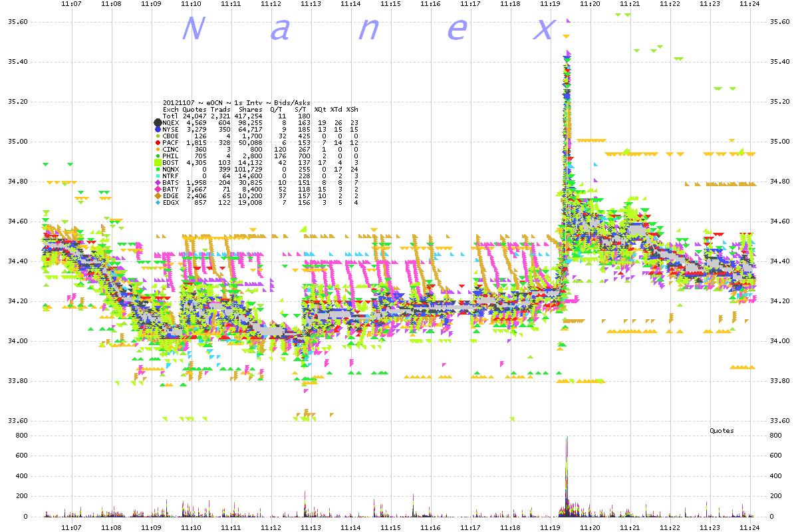Select the NQEX exchange label

point(171,122)
